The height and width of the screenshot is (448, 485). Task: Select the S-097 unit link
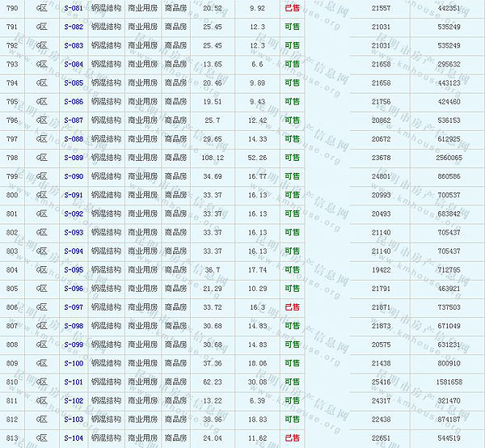coord(73,307)
